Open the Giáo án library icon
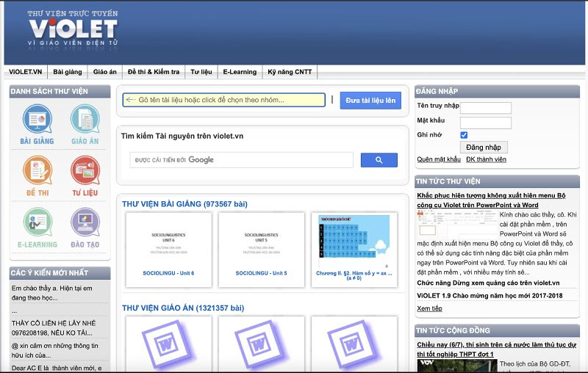This screenshot has width=588, height=373. (85, 124)
